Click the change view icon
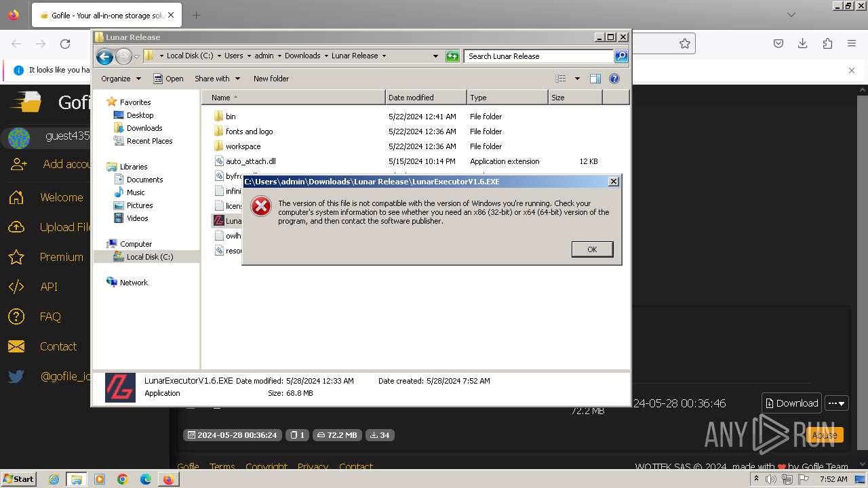The image size is (868, 488). (x=561, y=79)
